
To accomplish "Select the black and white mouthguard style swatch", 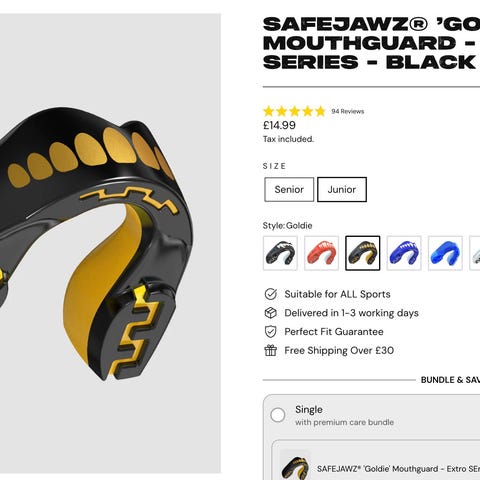I will click(x=280, y=253).
